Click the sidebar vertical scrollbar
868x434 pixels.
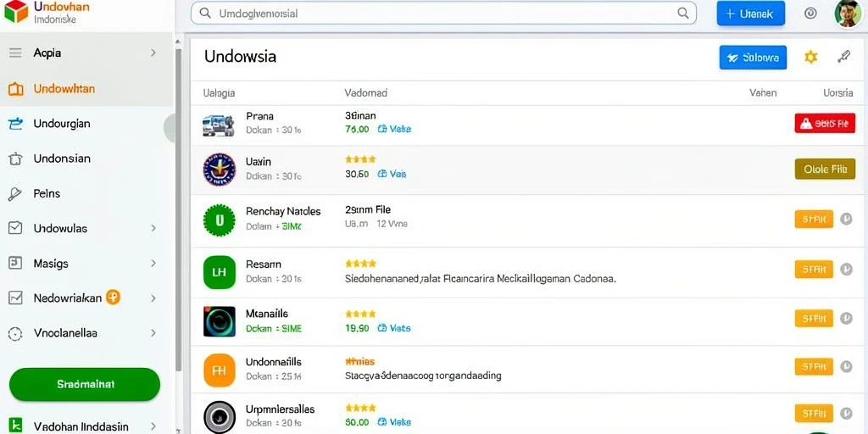click(x=178, y=210)
